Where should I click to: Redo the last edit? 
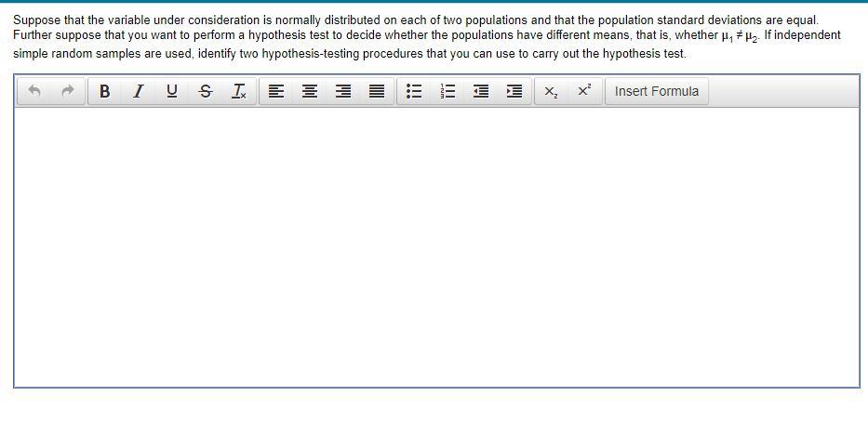[x=68, y=91]
